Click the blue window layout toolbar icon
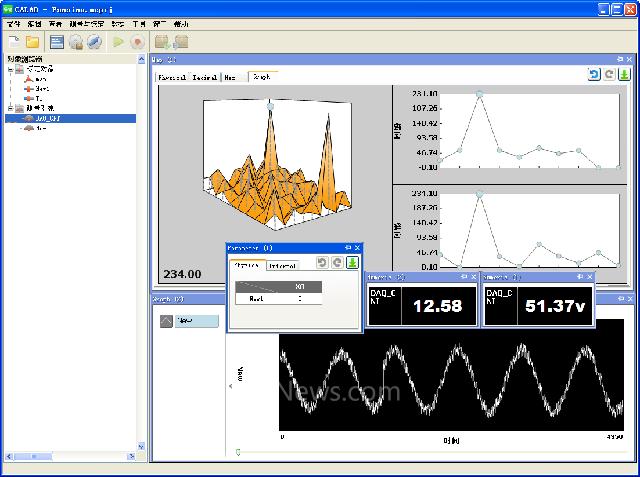This screenshot has width=640, height=477. 57,42
